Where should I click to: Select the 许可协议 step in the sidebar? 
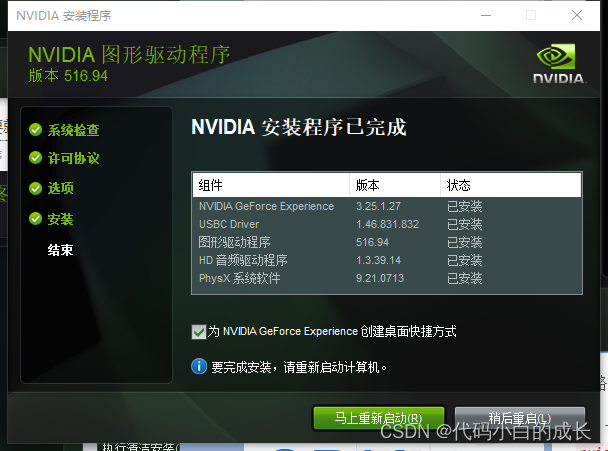click(73, 158)
